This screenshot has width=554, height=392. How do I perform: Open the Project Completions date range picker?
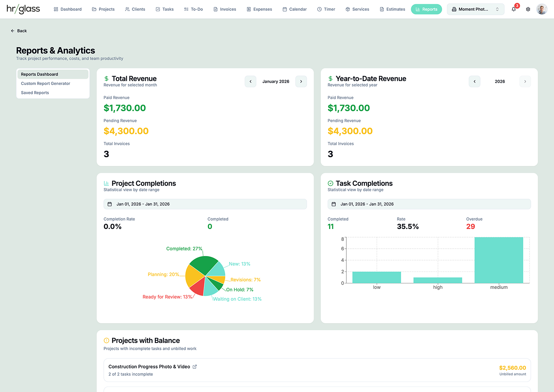[205, 204]
